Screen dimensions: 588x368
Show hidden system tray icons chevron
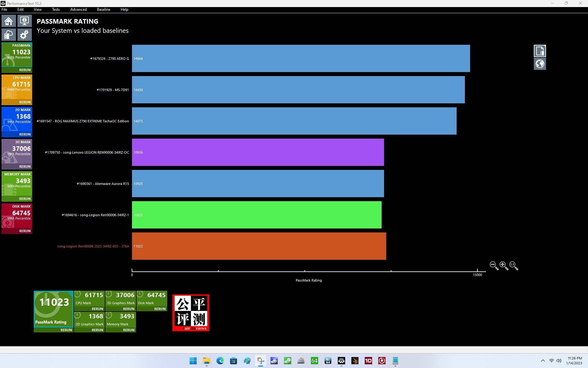[543, 361]
